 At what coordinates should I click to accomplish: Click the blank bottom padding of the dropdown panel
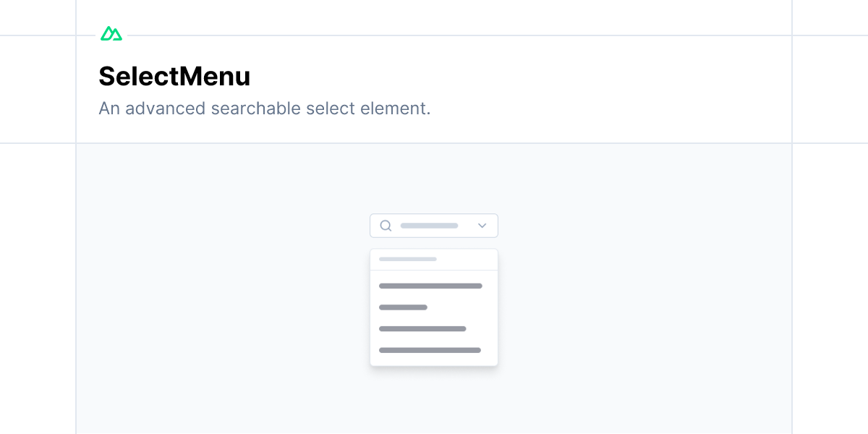tap(434, 360)
